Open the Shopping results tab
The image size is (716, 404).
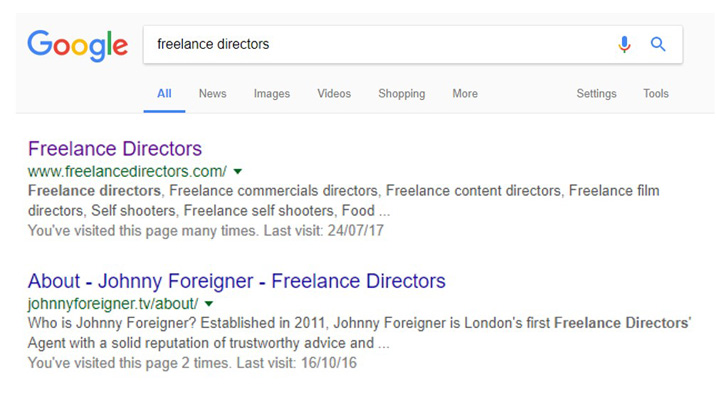click(401, 94)
